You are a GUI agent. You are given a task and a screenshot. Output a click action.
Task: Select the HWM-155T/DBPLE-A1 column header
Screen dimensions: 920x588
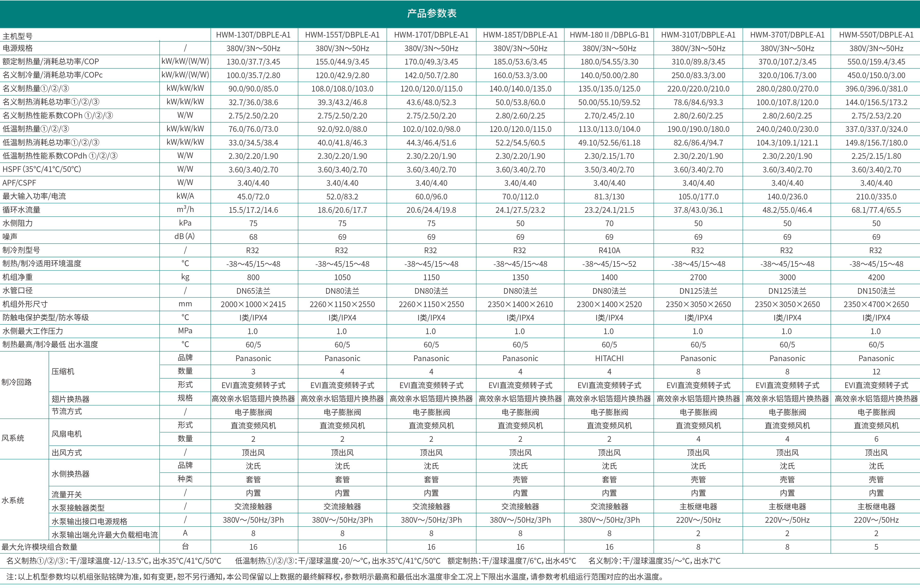tap(342, 35)
